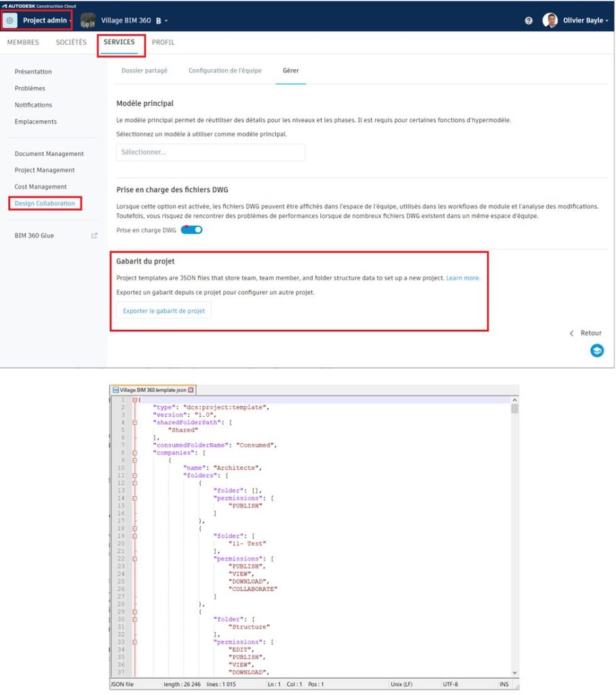Viewport: 616px width, 695px height.
Task: Click the editor scrollbar down arrow
Action: (x=514, y=673)
